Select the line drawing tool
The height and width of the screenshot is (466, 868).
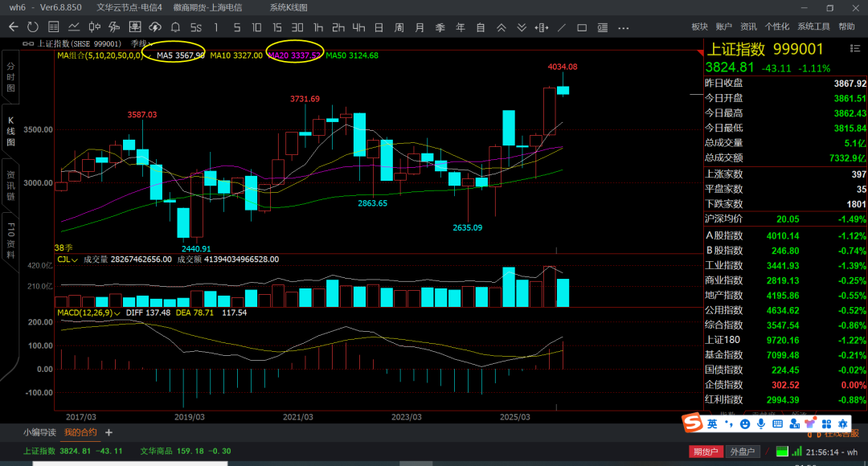click(561, 27)
